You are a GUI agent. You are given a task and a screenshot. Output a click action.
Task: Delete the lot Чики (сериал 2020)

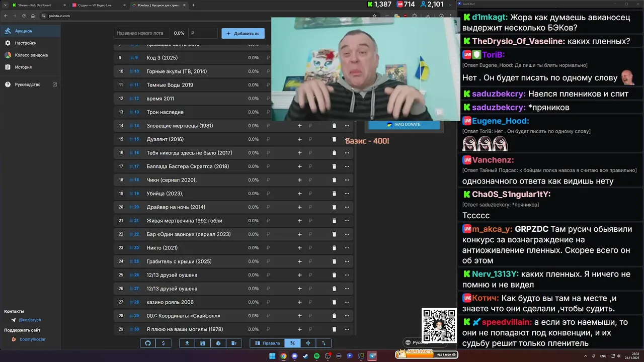click(334, 180)
